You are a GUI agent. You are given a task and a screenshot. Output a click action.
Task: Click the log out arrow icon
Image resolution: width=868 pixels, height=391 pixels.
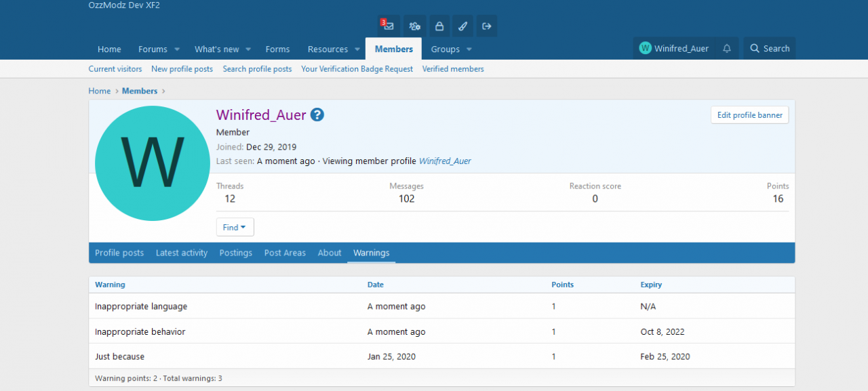(x=486, y=26)
